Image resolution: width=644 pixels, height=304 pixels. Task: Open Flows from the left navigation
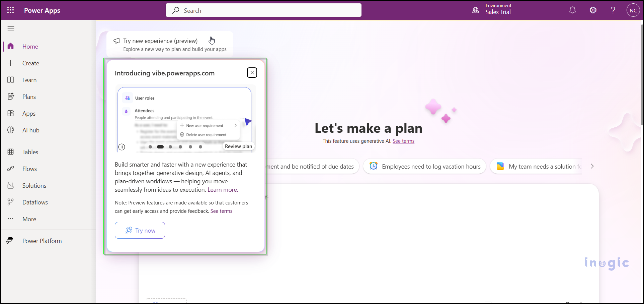[29, 169]
